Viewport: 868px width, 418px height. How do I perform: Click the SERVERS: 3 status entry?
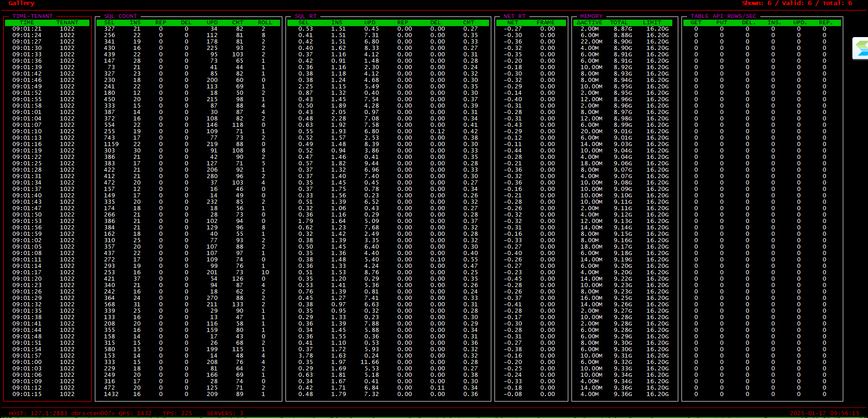tap(225, 413)
